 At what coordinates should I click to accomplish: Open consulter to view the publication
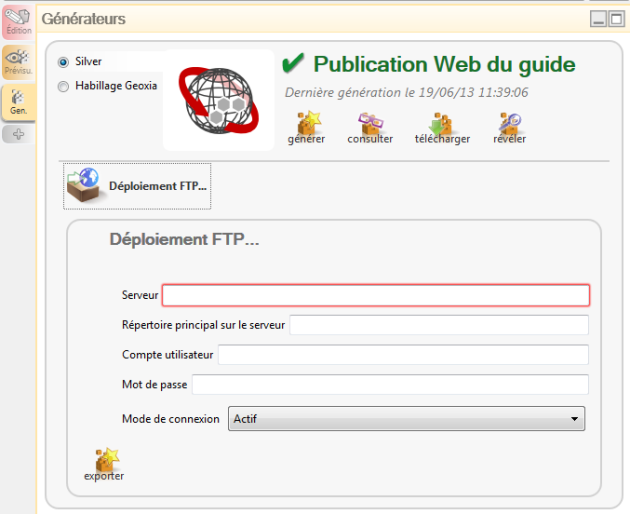[x=370, y=128]
